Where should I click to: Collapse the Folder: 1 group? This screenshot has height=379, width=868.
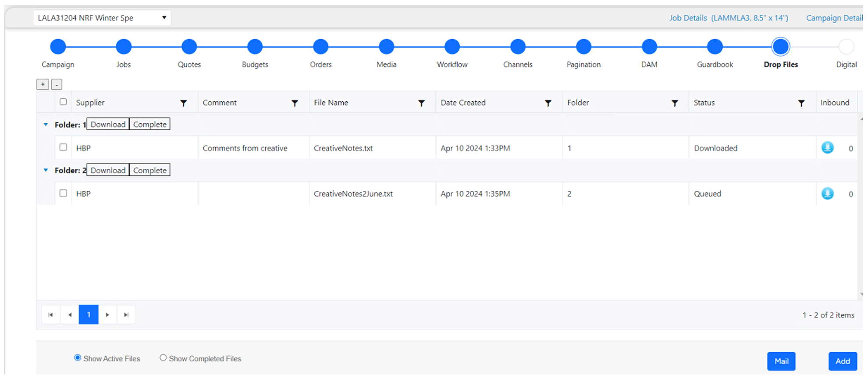tap(46, 125)
